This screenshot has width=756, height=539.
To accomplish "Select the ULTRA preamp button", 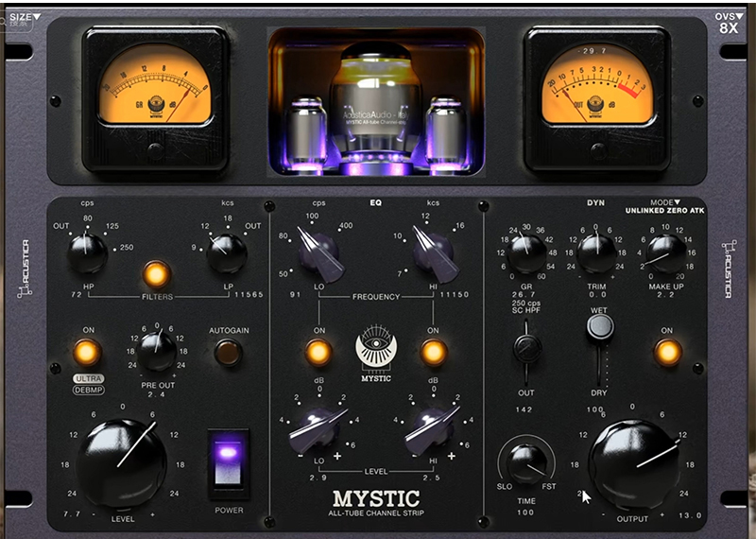I will tap(88, 378).
